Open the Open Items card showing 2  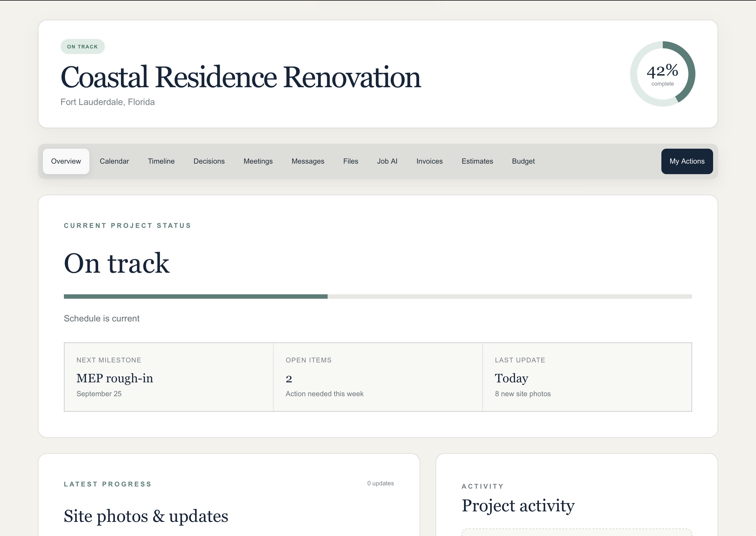378,377
